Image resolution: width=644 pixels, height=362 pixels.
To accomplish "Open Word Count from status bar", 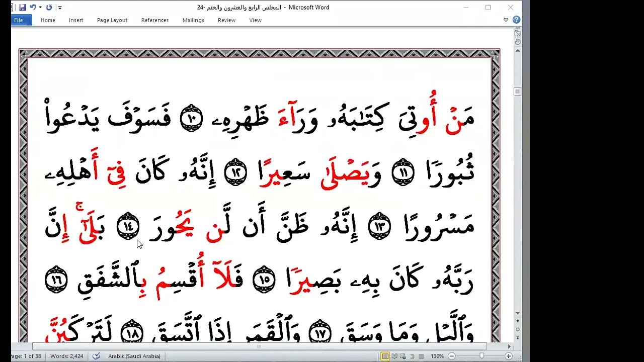I will 66,356.
